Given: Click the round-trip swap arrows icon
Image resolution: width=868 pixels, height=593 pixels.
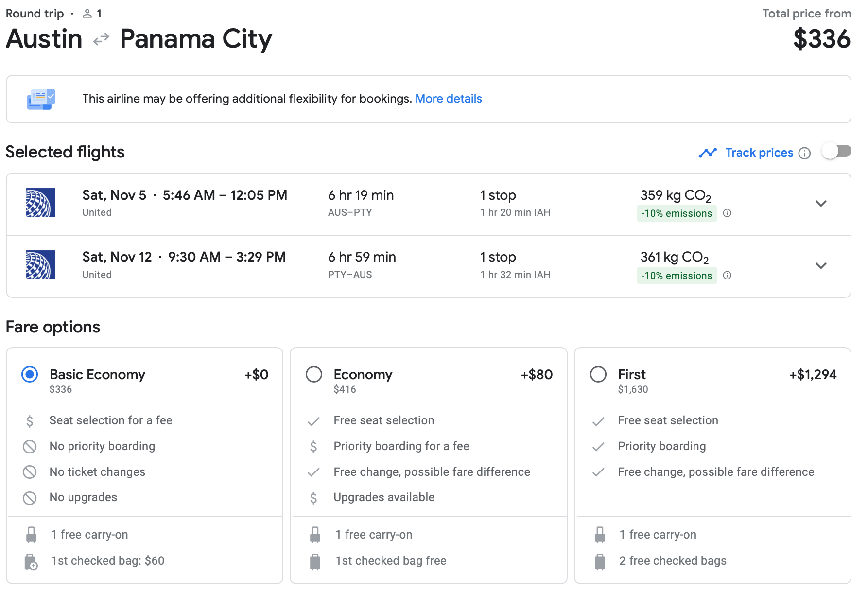Looking at the screenshot, I should [101, 39].
